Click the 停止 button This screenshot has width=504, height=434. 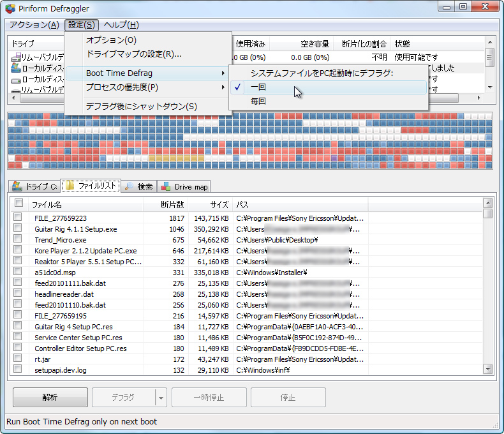point(288,398)
